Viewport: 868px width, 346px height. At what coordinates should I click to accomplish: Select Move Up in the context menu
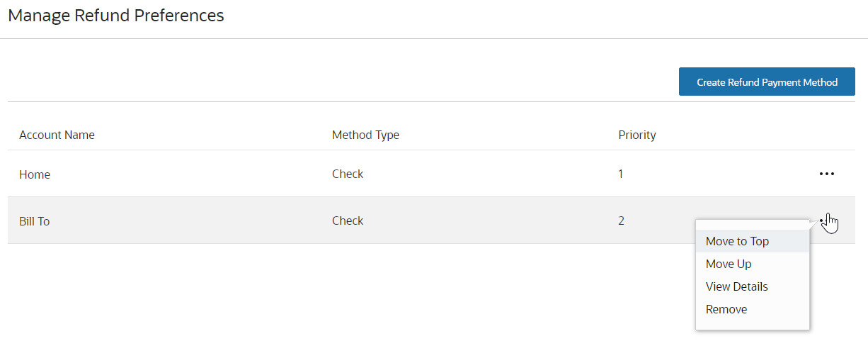click(x=729, y=264)
